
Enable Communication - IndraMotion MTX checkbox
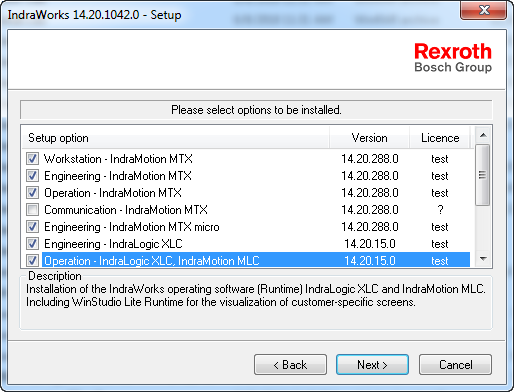pyautogui.click(x=32, y=210)
